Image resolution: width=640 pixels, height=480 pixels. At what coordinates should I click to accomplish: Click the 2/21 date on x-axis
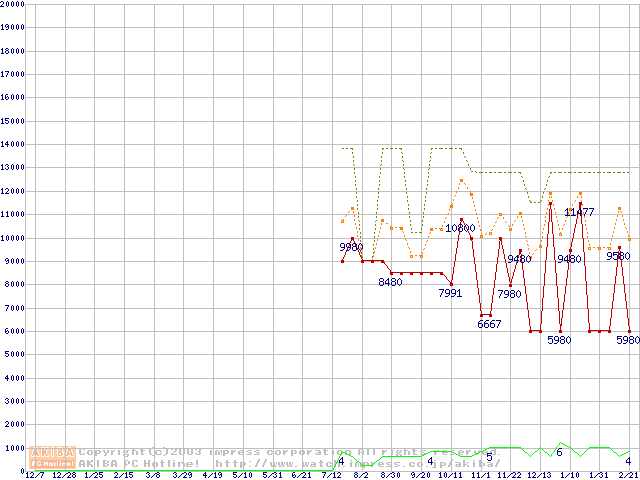click(x=627, y=475)
